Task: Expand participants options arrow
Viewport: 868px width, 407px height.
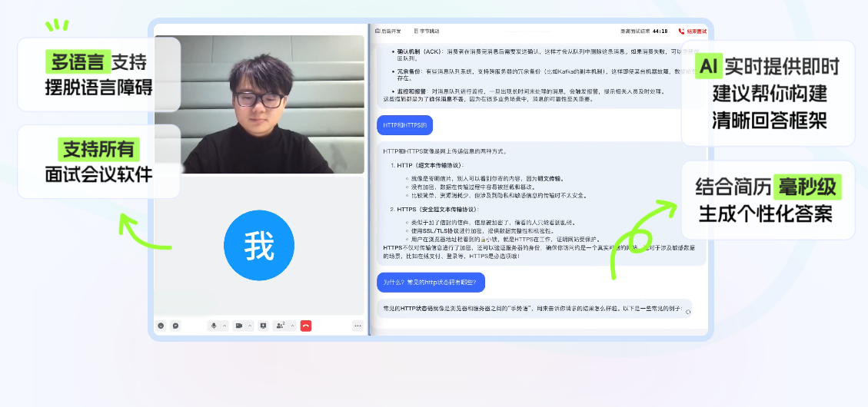Action: pos(291,326)
